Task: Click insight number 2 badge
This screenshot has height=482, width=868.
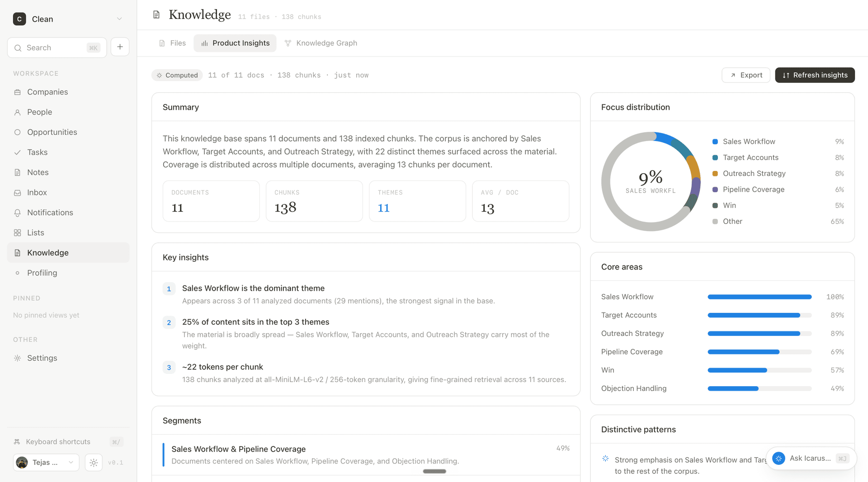Action: click(x=169, y=322)
